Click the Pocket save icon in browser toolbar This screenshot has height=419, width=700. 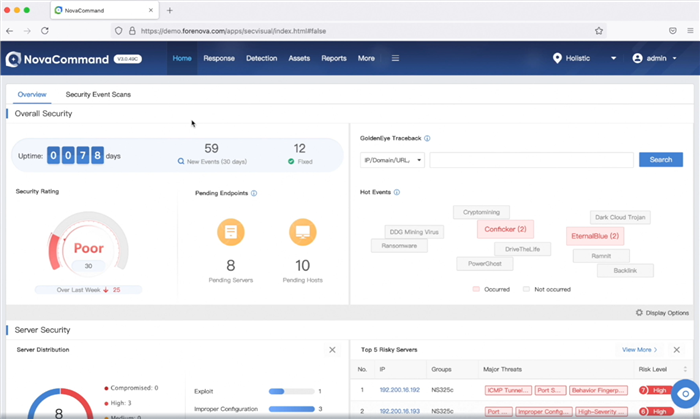[673, 31]
